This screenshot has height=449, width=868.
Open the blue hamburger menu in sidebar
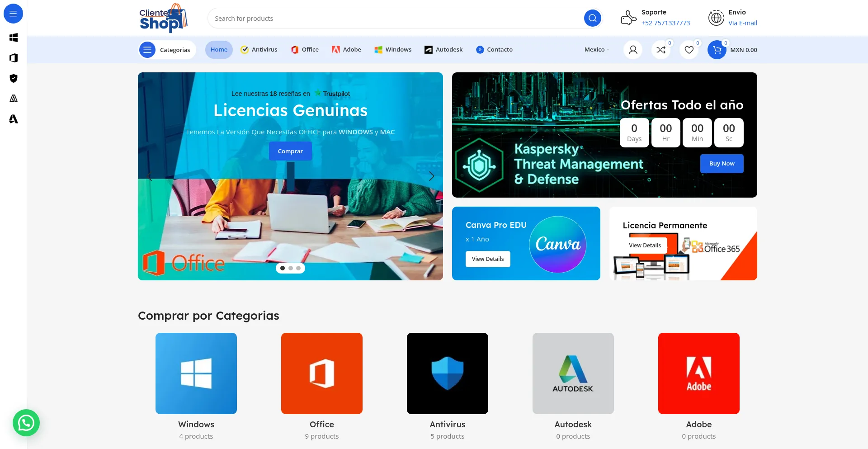tap(13, 14)
